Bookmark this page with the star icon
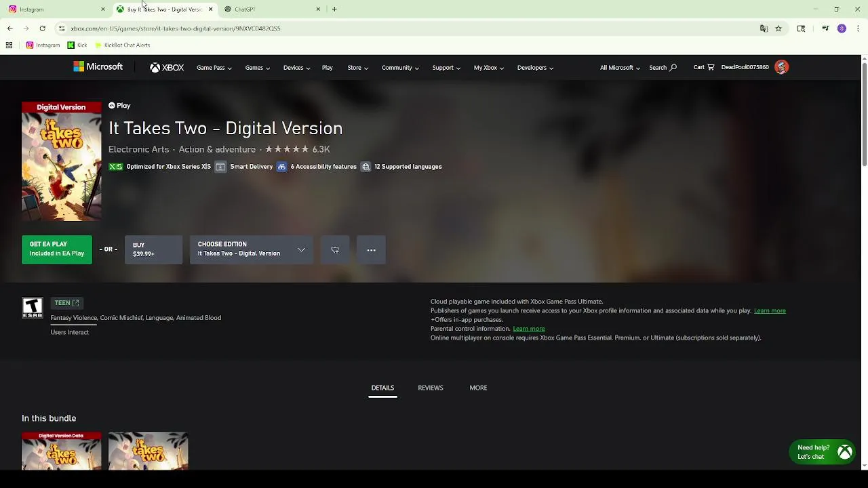The height and width of the screenshot is (488, 868). coord(778,28)
